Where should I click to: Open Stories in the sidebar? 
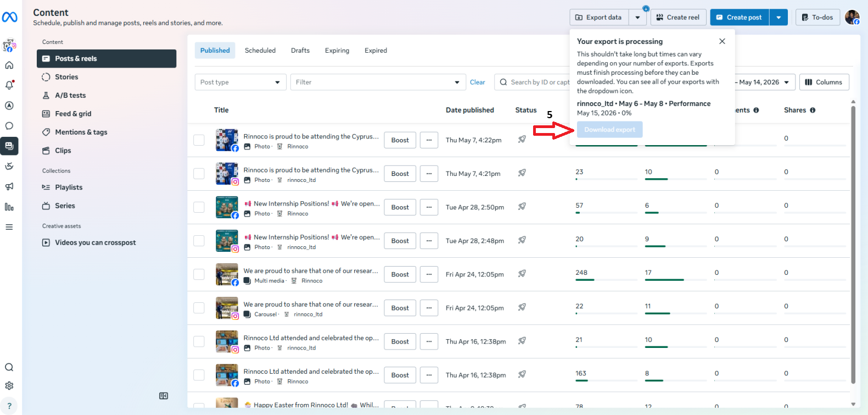[x=107, y=77]
